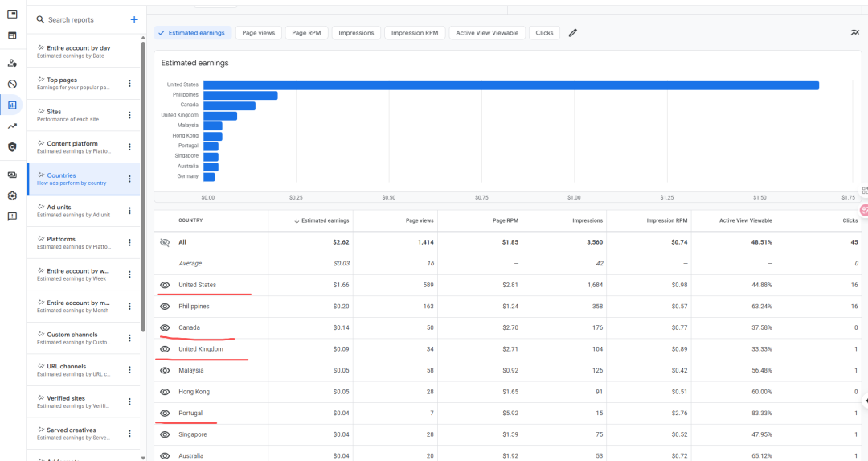Viewport: 868px width, 461px height.
Task: Add a new report with plus icon
Action: [134, 19]
